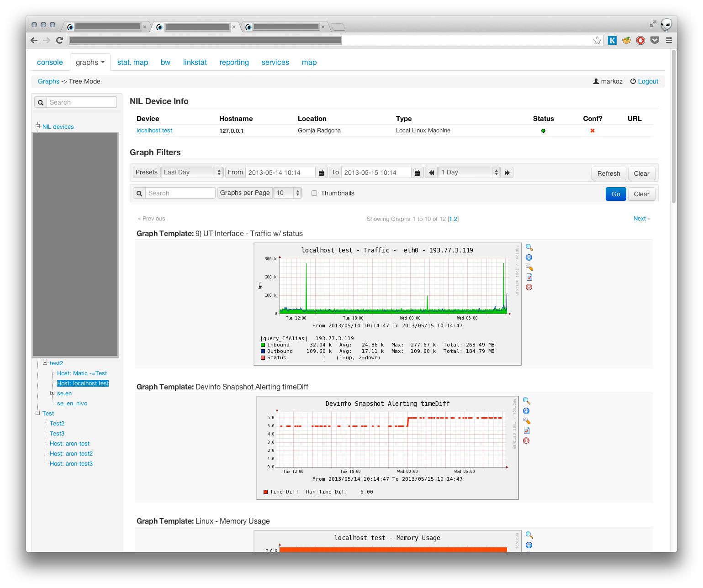Image resolution: width=703 pixels, height=588 pixels.
Task: Click red up-arrow icon beside Devinfo graph
Action: click(x=526, y=441)
